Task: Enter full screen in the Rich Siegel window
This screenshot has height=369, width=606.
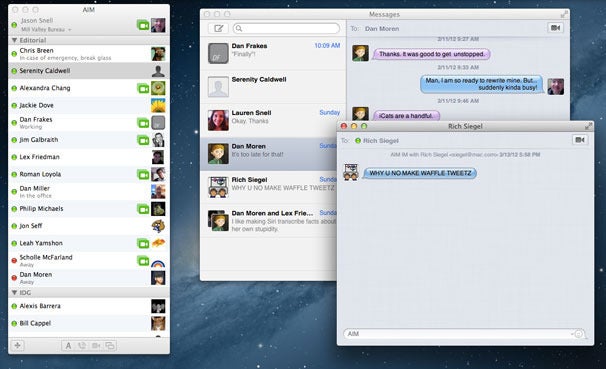Action: [588, 126]
